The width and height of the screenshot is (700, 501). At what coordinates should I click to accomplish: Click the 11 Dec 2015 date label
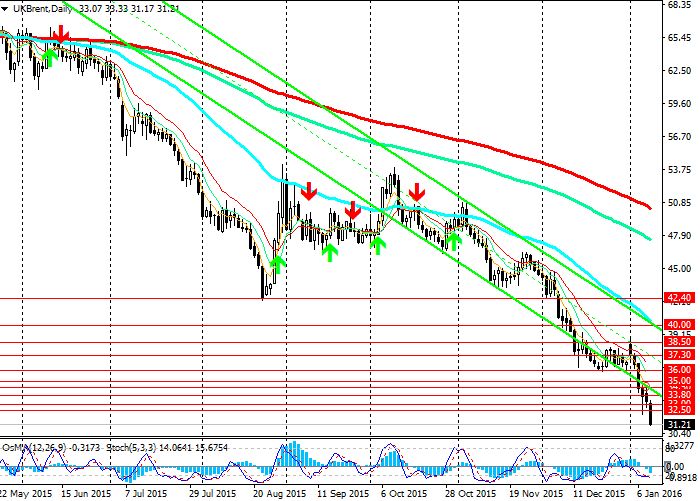600,493
